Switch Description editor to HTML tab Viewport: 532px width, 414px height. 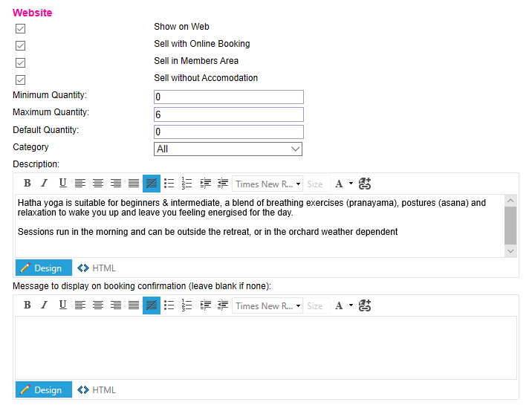point(97,268)
